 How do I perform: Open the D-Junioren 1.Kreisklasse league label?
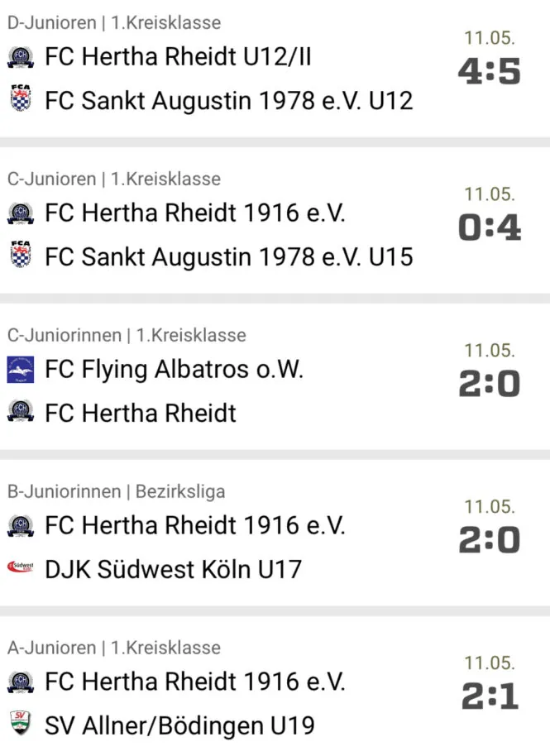tap(114, 22)
